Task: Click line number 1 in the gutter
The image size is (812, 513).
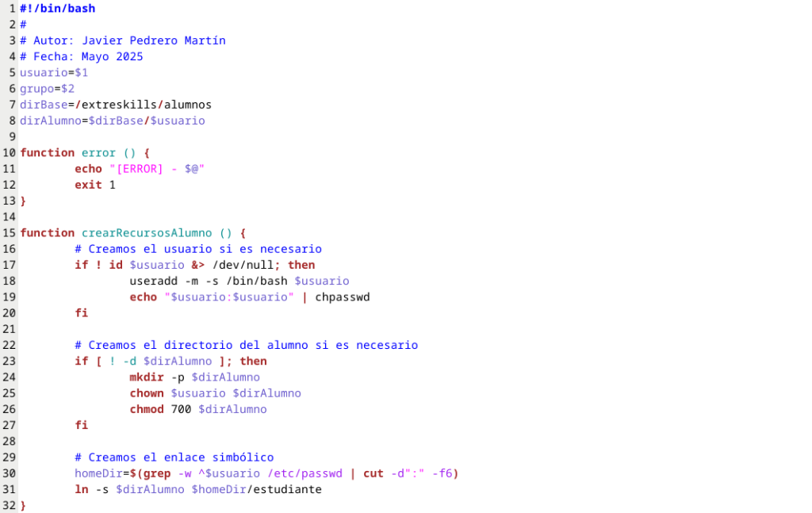Action: tap(13, 8)
